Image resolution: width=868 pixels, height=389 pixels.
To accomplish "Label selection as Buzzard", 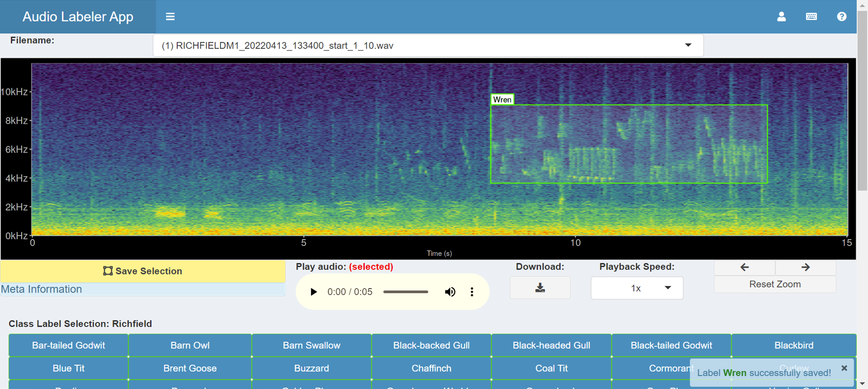I will pos(311,368).
